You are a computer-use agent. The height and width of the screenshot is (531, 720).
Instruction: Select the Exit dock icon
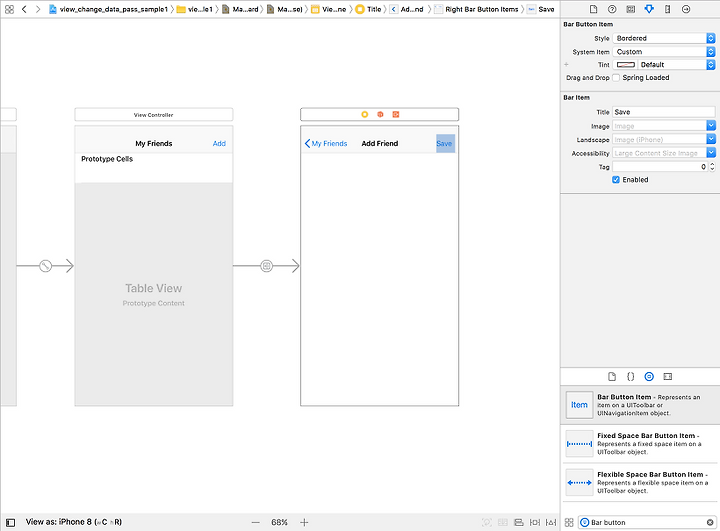click(395, 114)
